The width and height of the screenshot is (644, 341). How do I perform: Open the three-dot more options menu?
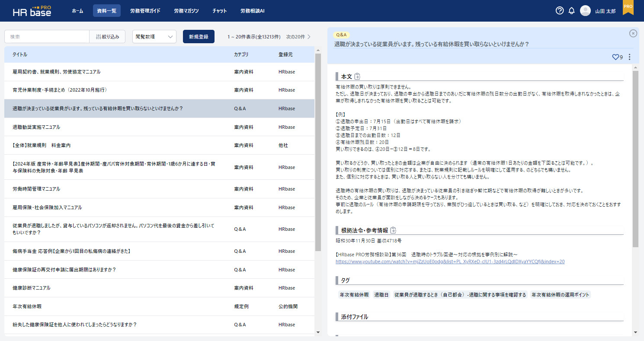point(629,57)
